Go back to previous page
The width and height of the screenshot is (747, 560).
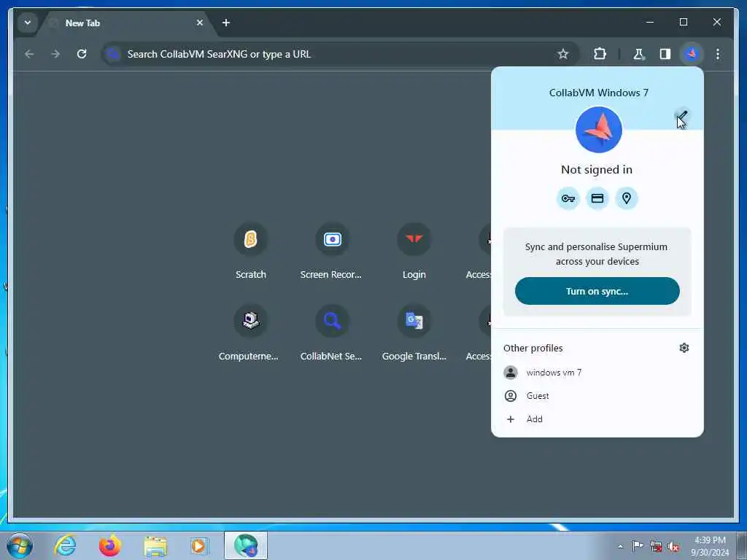(x=29, y=54)
